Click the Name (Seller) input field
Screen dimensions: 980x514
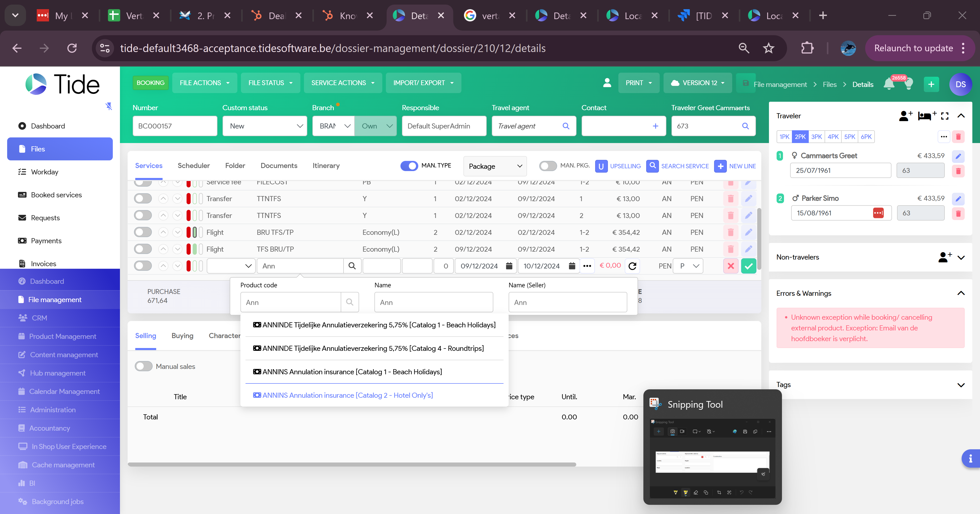click(567, 303)
